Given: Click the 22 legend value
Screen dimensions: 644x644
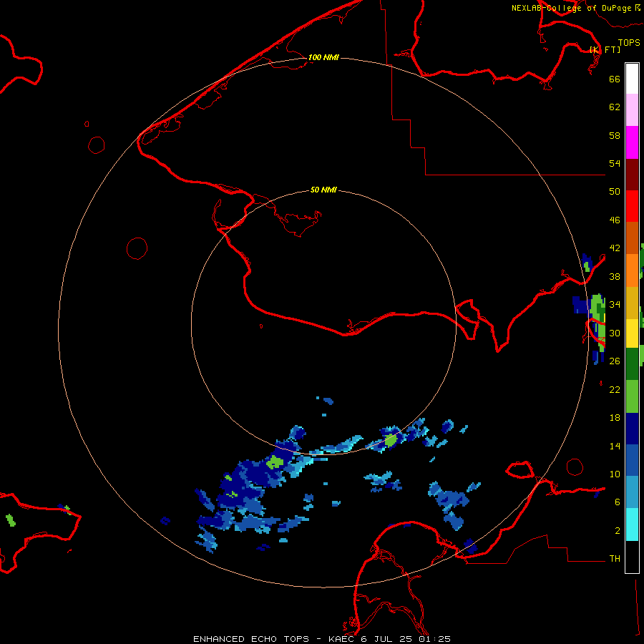Looking at the screenshot, I should [615, 390].
